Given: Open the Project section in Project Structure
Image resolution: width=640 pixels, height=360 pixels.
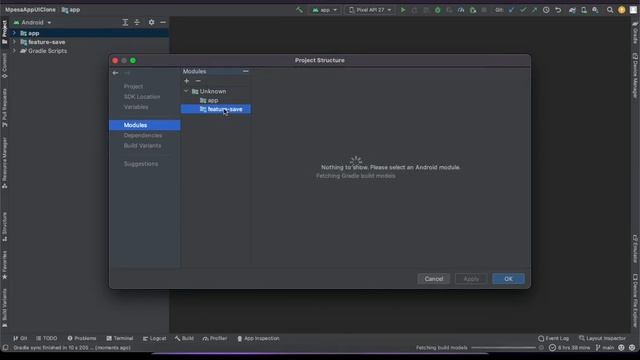Looking at the screenshot, I should point(133,87).
